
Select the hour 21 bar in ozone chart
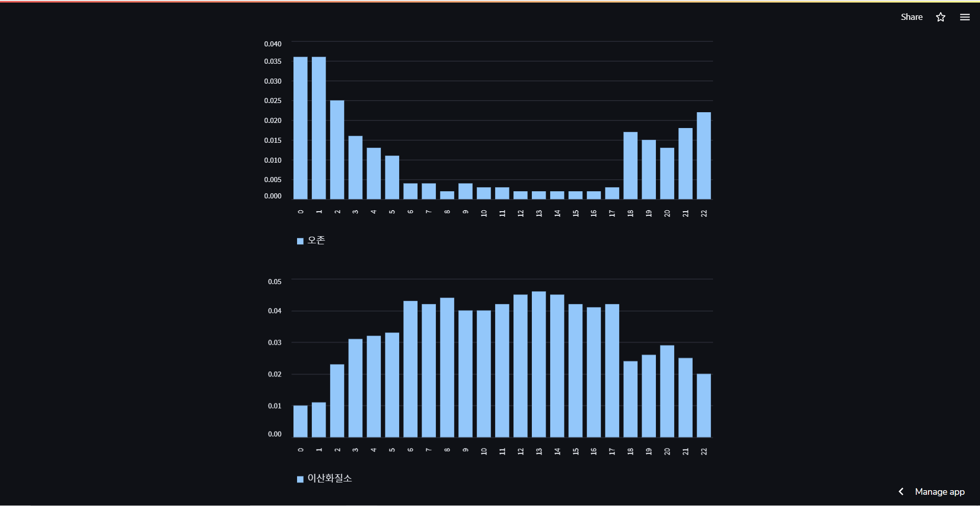pos(685,163)
